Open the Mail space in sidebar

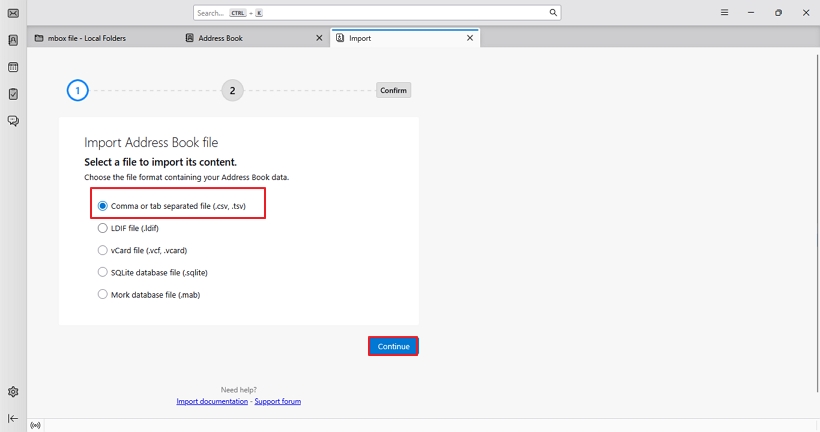pos(13,13)
